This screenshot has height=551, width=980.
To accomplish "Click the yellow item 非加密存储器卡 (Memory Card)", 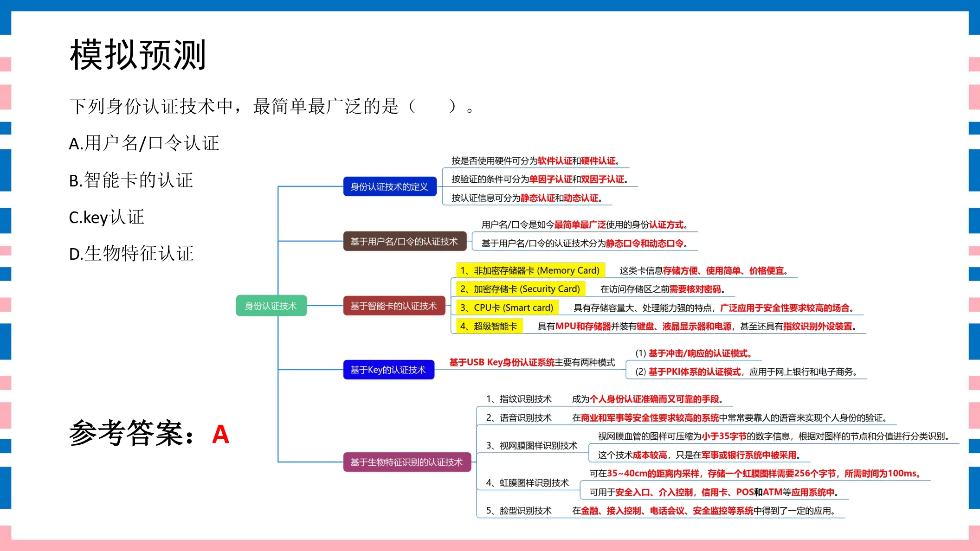I will (x=530, y=270).
